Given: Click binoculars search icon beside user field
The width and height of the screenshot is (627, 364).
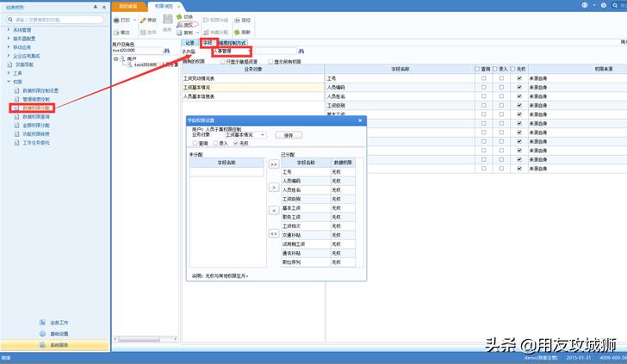Looking at the screenshot, I should click(x=167, y=51).
